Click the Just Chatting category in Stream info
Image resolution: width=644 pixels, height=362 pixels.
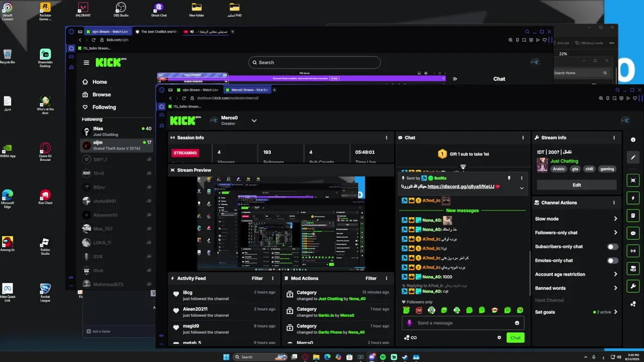[564, 161]
